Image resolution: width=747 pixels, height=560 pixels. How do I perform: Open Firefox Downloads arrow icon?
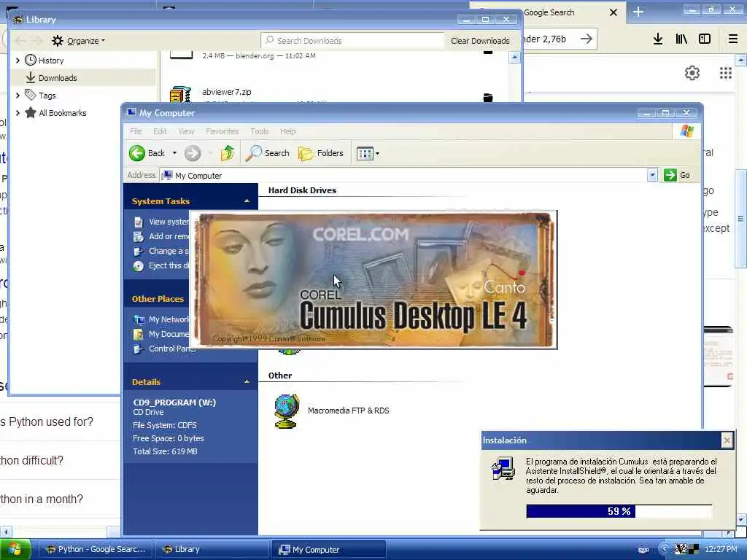(658, 39)
